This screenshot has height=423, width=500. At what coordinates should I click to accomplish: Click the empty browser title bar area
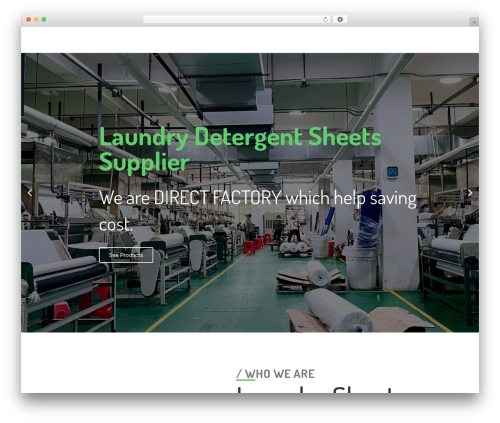click(407, 20)
